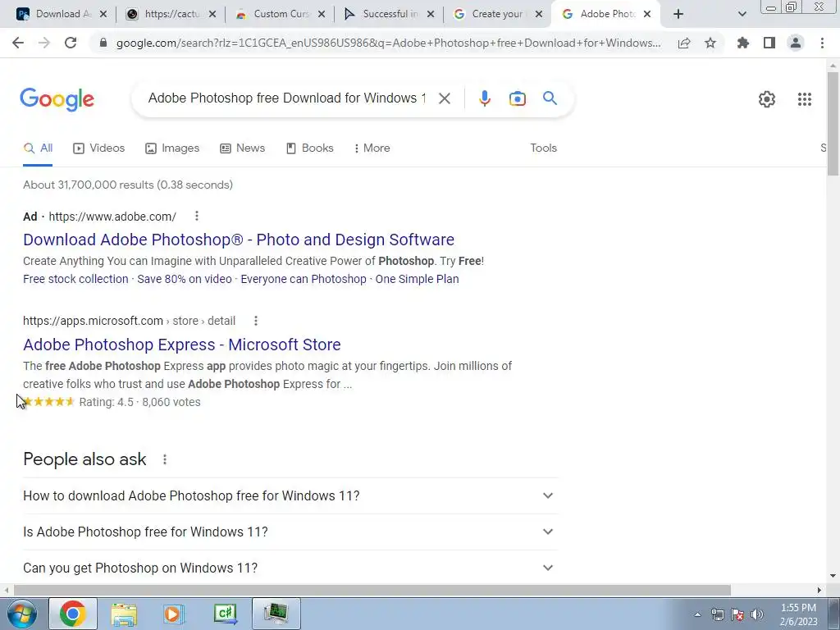
Task: Open search Tools options
Action: [x=543, y=148]
